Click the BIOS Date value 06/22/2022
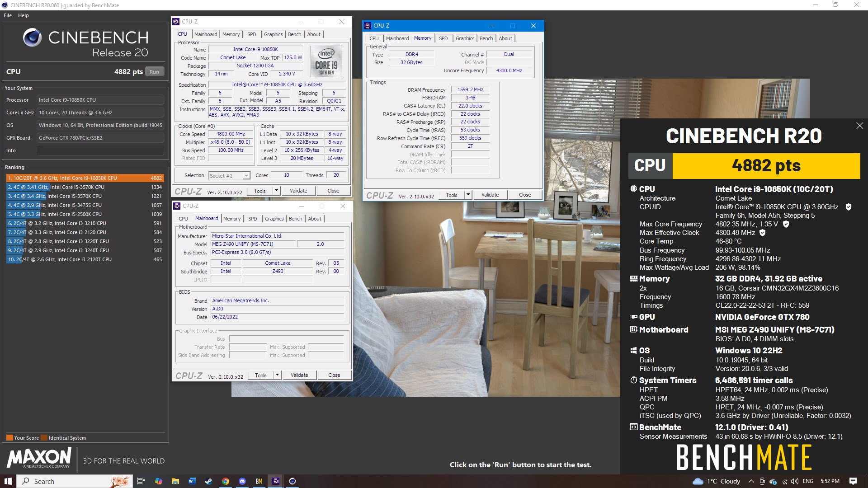Viewport: 868px width, 488px height. click(278, 317)
